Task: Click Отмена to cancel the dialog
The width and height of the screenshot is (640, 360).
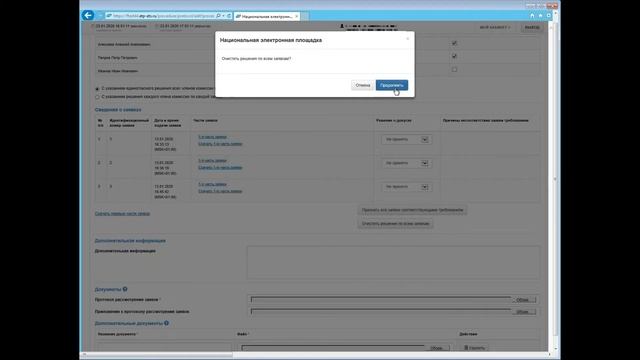Action: pos(362,85)
